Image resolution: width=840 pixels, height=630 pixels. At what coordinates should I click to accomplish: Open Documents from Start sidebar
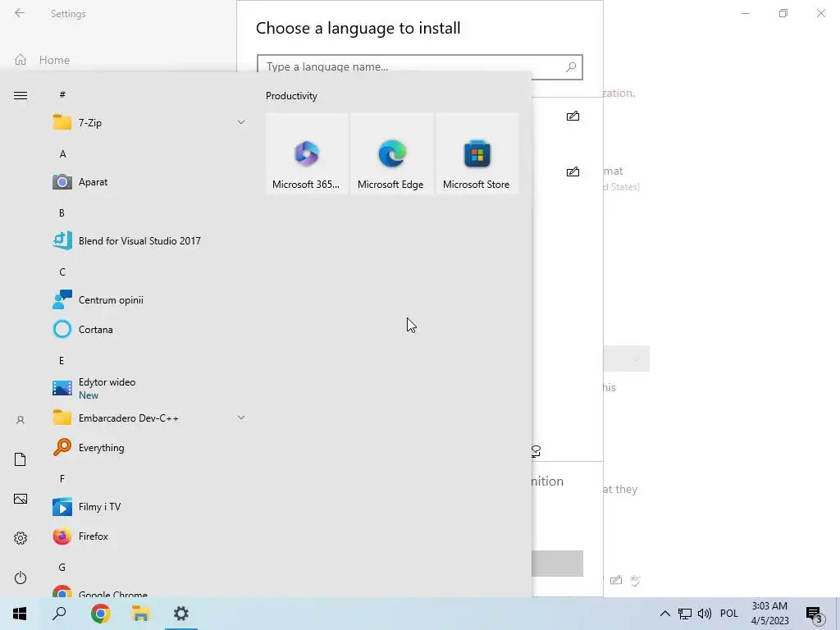click(x=21, y=459)
